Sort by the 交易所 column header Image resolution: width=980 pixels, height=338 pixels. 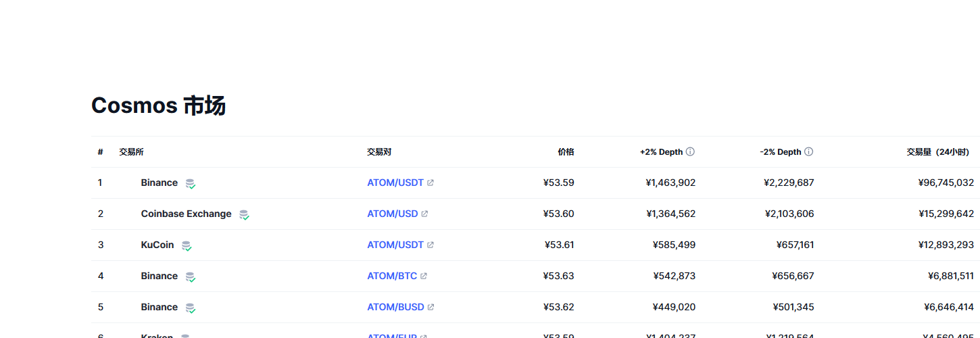[x=131, y=152]
